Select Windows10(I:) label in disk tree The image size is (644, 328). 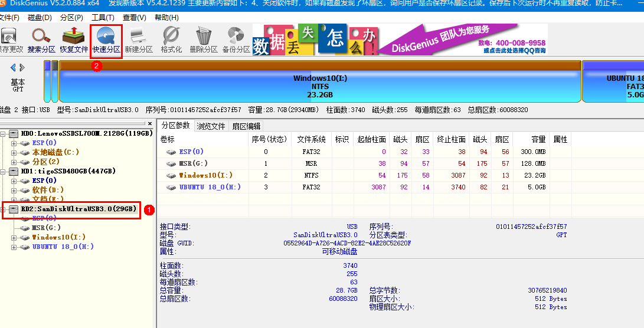pos(59,237)
